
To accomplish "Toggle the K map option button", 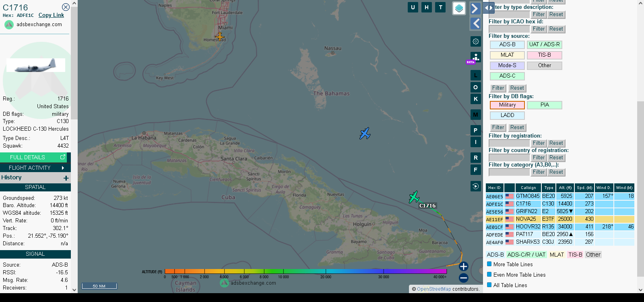I will [x=476, y=99].
